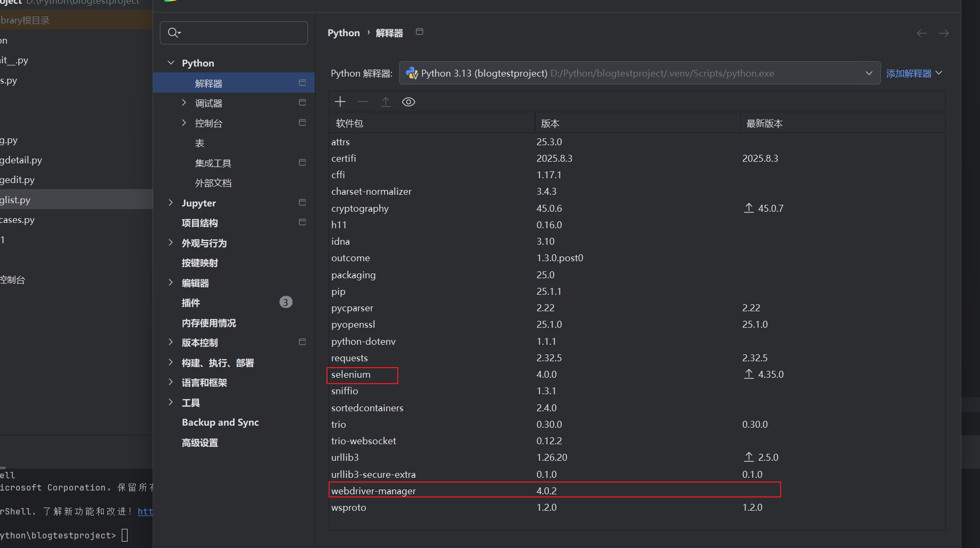Open gedit.py in project panel
Image resolution: width=980 pixels, height=548 pixels.
pos(17,180)
